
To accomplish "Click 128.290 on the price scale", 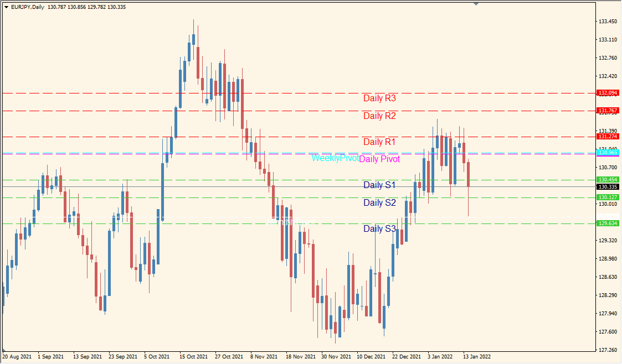I will [x=608, y=295].
